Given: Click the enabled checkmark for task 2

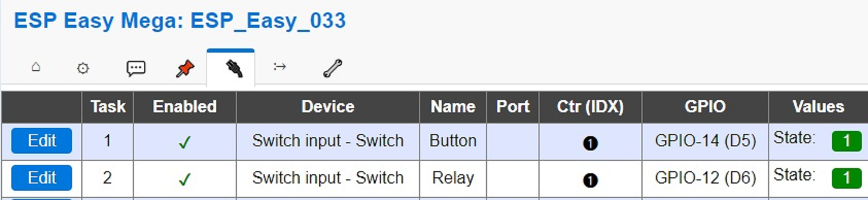Looking at the screenshot, I should pos(184,179).
